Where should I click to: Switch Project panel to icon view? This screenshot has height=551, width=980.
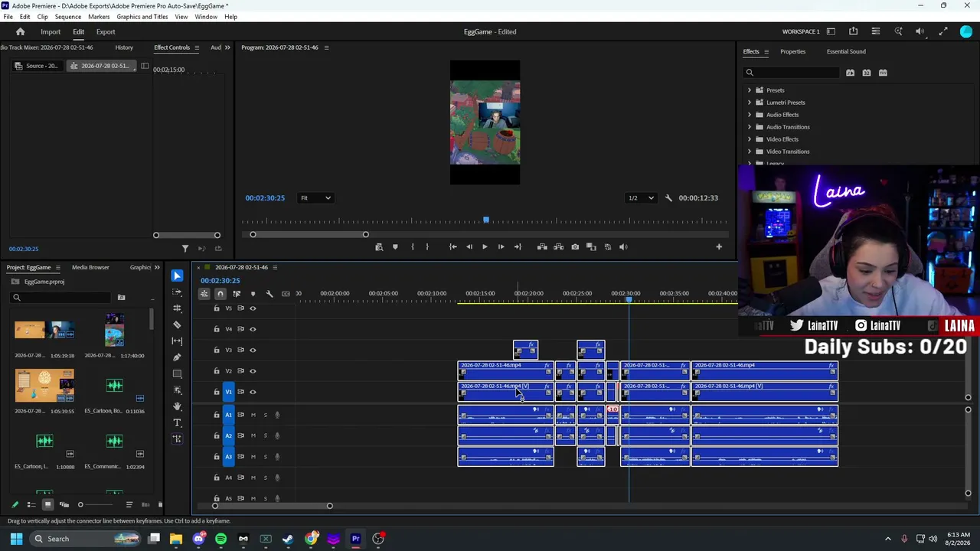click(x=47, y=504)
